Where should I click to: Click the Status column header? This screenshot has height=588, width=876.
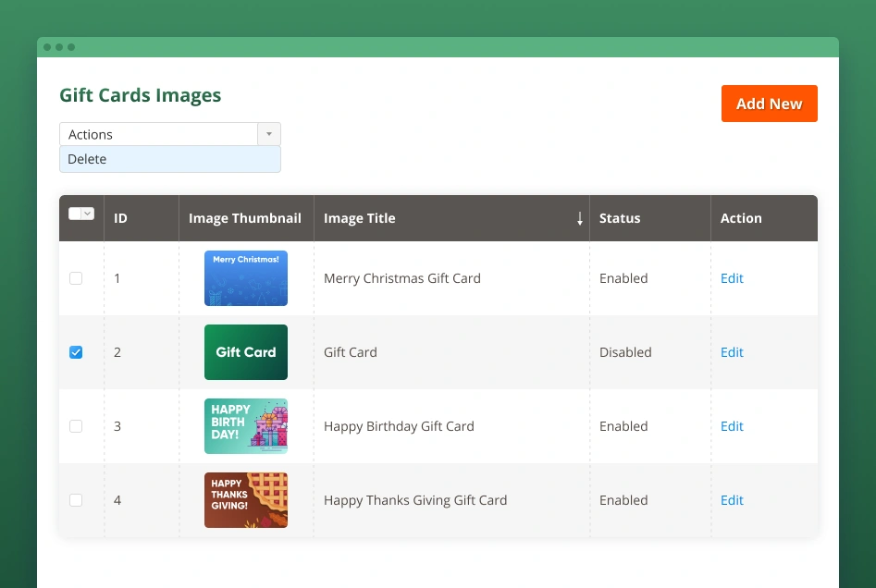click(x=620, y=218)
